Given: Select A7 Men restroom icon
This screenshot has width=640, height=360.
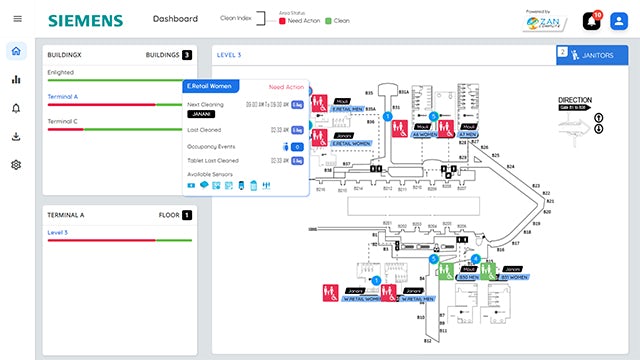Looking at the screenshot, I should coord(446,129).
